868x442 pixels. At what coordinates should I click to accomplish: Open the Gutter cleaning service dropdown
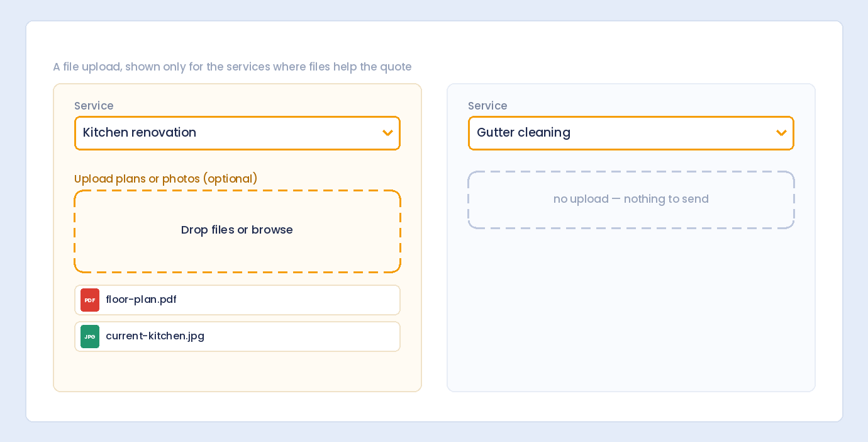631,133
